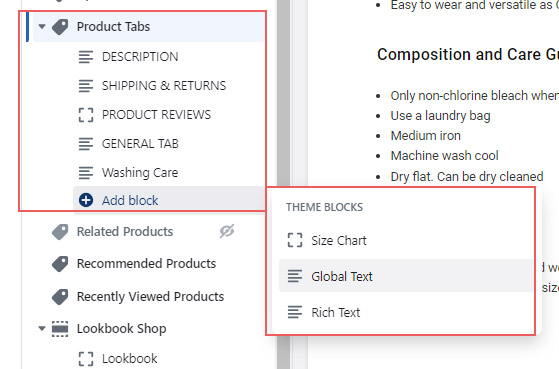The image size is (559, 369).
Task: Show the hidden Related Products section
Action: coord(227,231)
